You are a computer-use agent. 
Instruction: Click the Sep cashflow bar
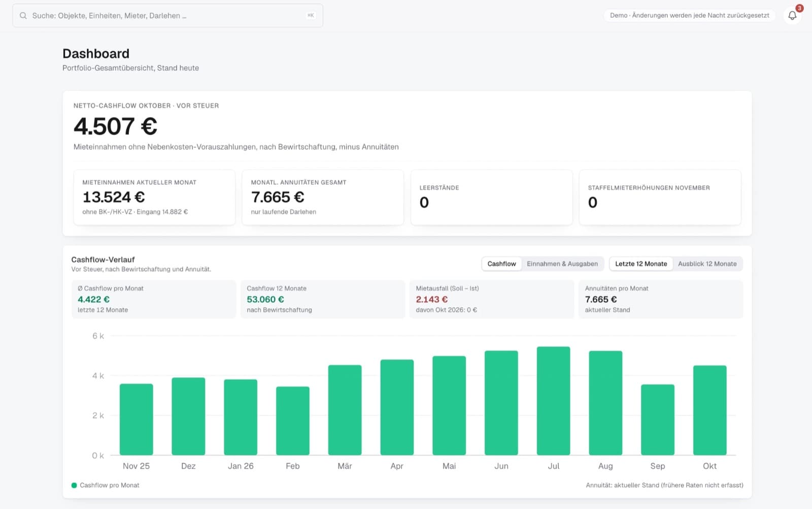[x=658, y=420]
